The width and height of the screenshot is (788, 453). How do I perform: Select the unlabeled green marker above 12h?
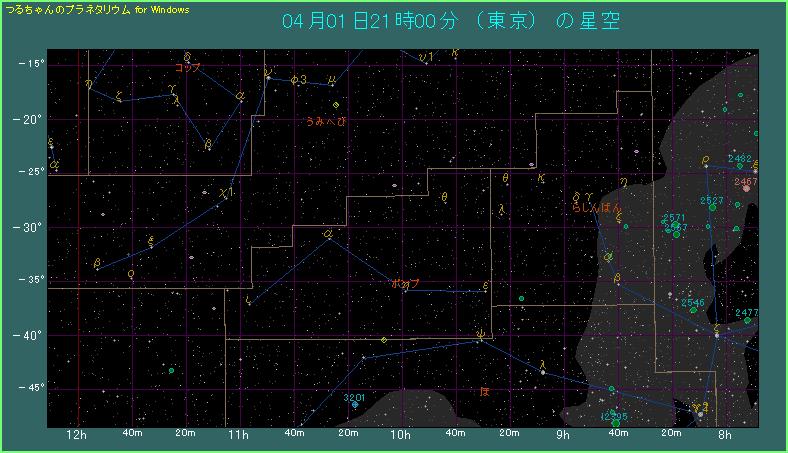tap(172, 371)
